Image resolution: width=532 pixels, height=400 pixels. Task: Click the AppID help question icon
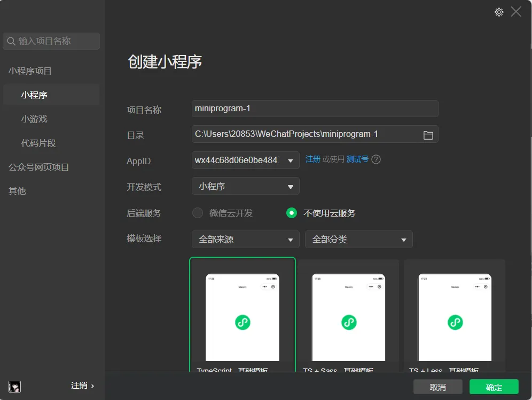(376, 159)
